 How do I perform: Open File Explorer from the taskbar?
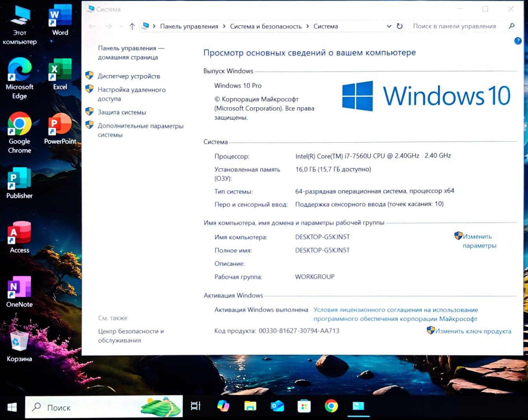[250, 406]
